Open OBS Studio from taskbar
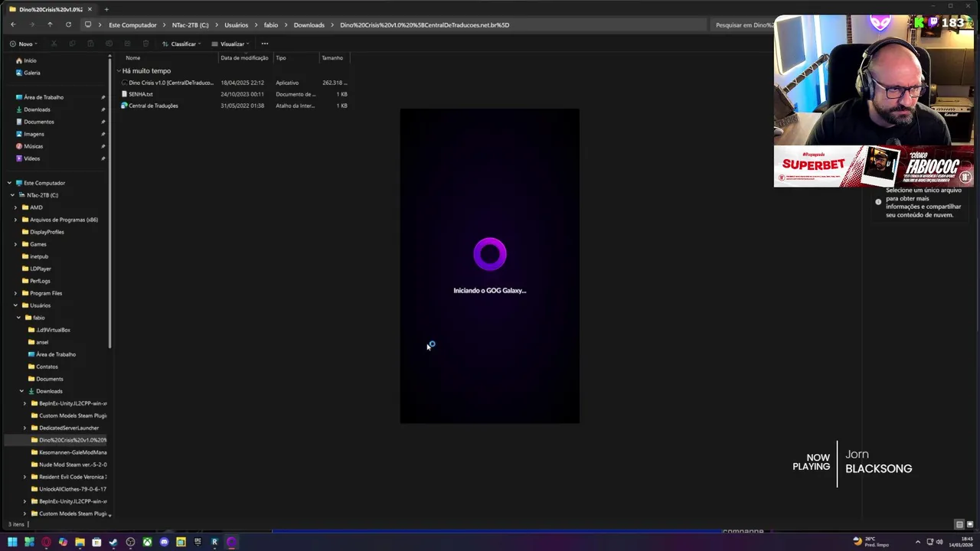This screenshot has width=980, height=551. 130,542
